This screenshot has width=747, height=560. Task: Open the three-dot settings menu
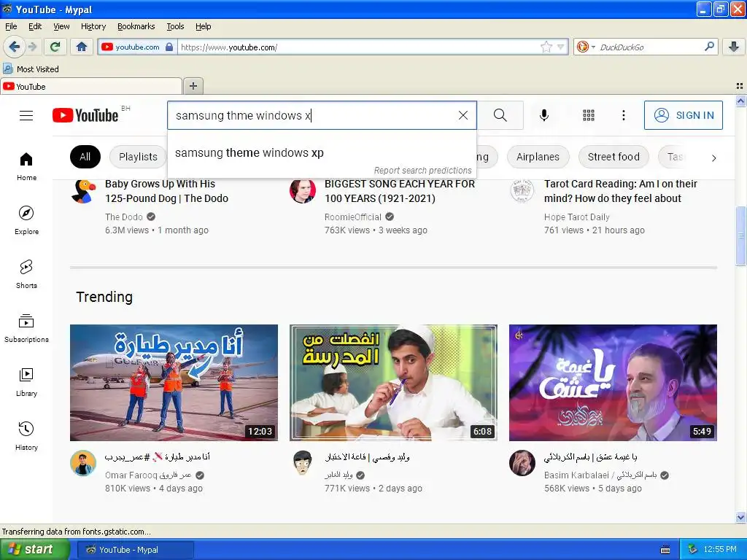(624, 115)
